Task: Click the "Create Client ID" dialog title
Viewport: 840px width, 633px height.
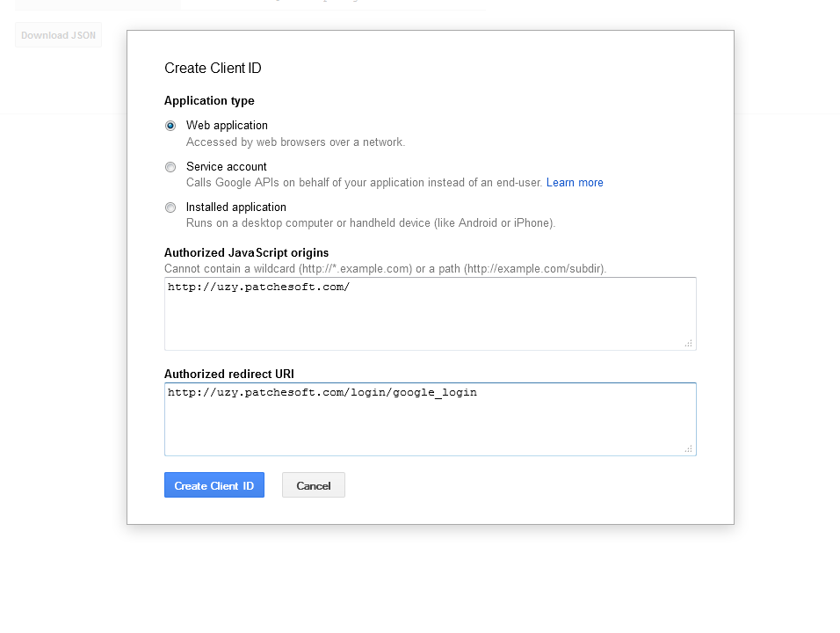Action: (213, 69)
